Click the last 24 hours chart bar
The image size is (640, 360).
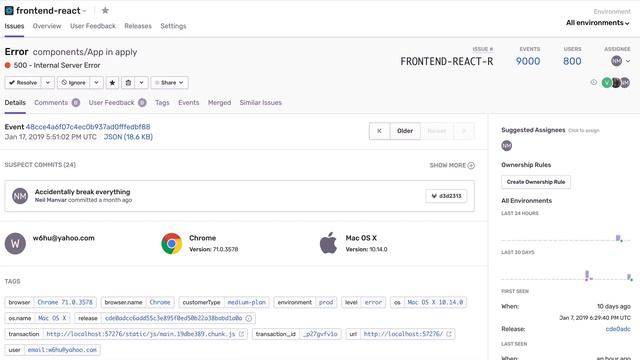(x=618, y=238)
